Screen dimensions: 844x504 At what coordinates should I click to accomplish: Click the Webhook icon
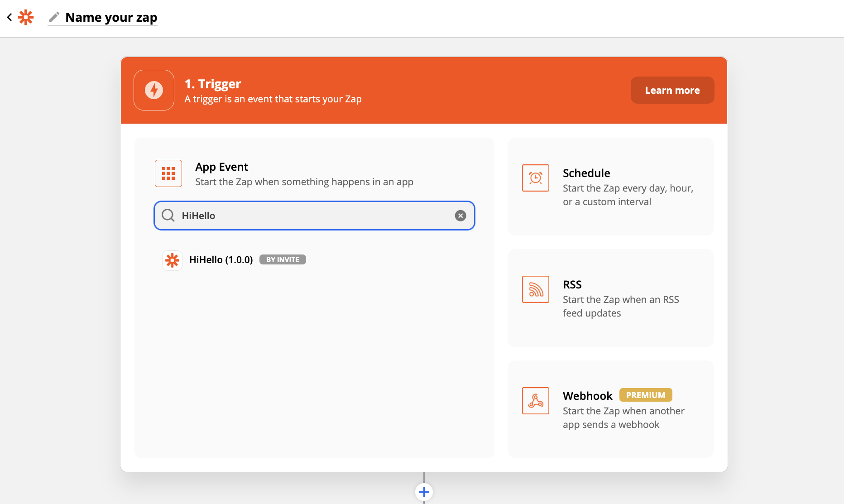pyautogui.click(x=536, y=401)
